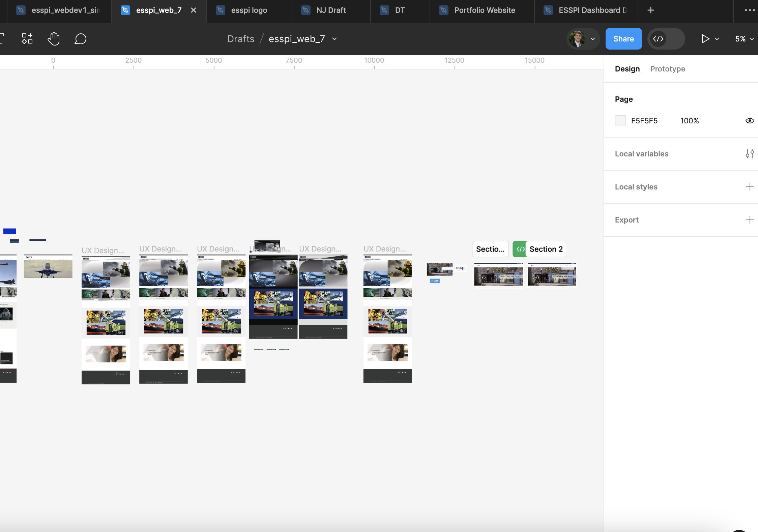This screenshot has height=532, width=758.
Task: Add a local style with plus icon
Action: (x=750, y=187)
